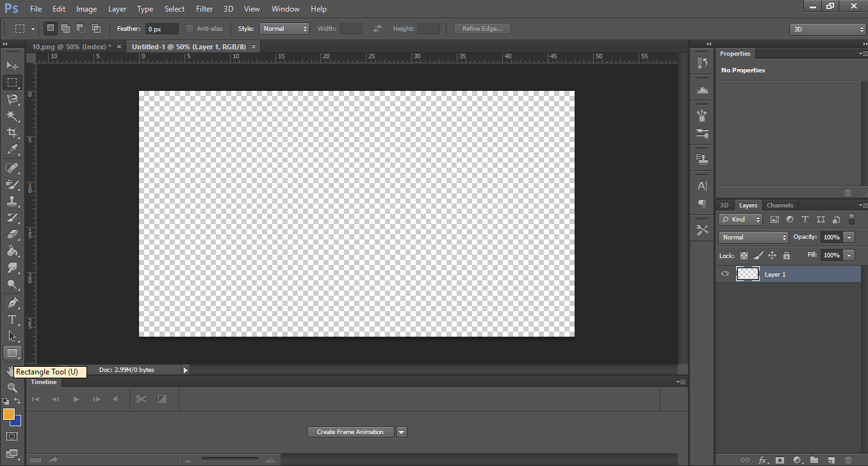The height and width of the screenshot is (466, 868).
Task: Expand the Doc info status bar arrow
Action: click(186, 370)
